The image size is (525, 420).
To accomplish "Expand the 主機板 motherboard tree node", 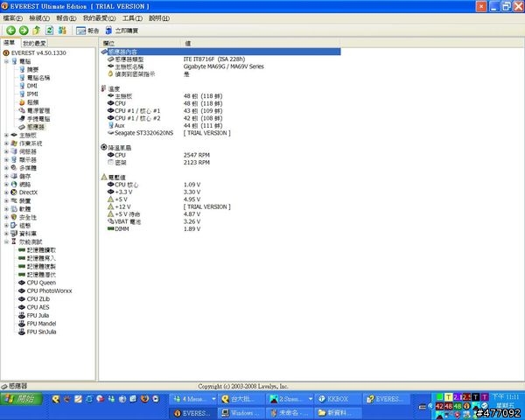I will 6,136.
